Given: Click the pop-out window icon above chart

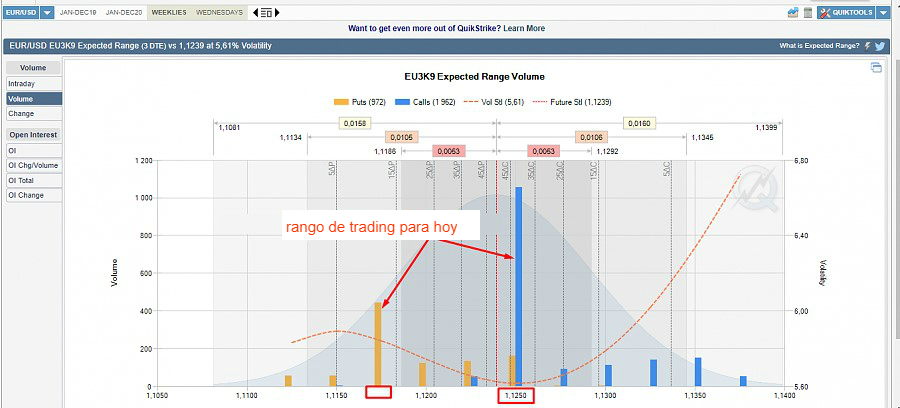Looking at the screenshot, I should pos(876,68).
